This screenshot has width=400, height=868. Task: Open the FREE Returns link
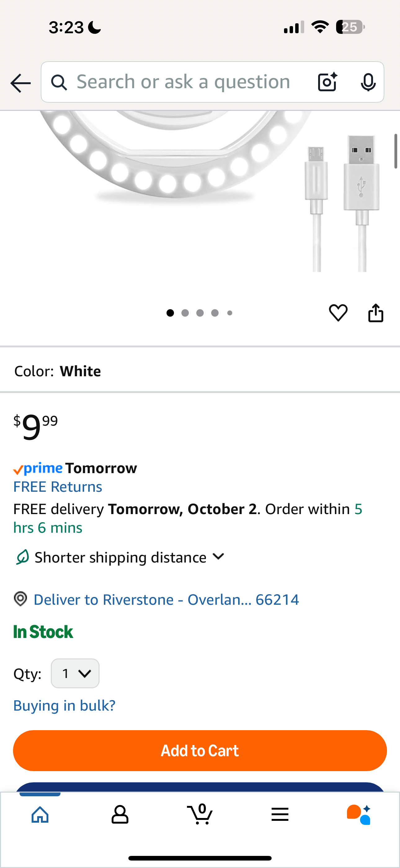[58, 487]
